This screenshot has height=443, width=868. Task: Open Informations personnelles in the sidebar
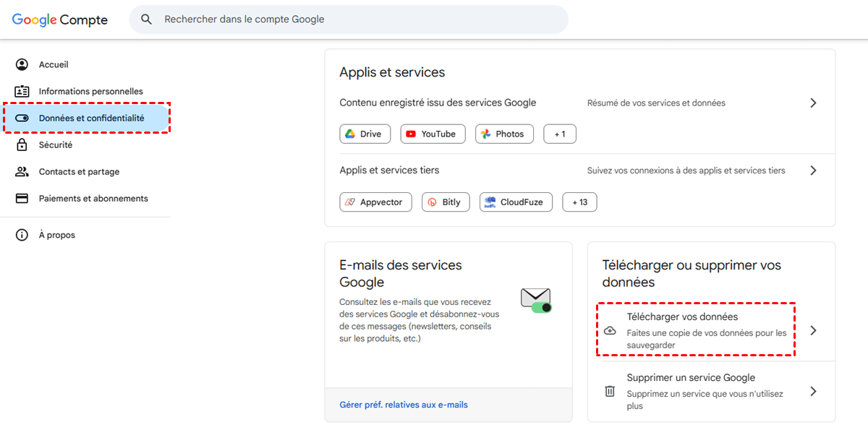[x=90, y=91]
